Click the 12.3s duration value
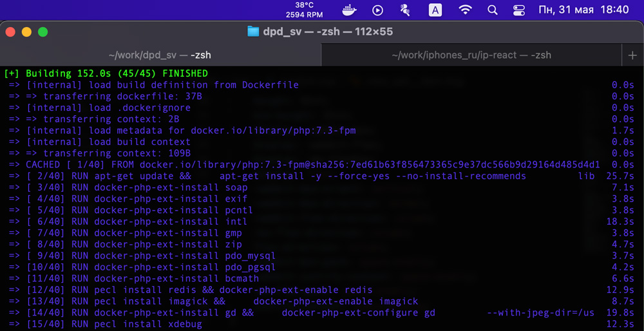This screenshot has width=644, height=331. 620,324
